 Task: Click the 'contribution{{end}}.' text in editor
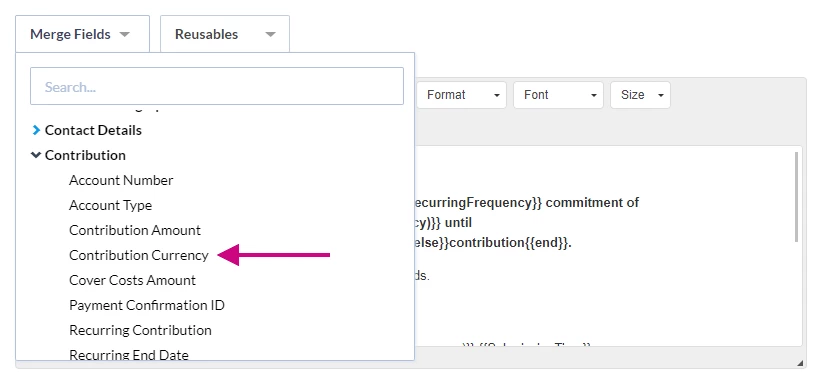(510, 243)
